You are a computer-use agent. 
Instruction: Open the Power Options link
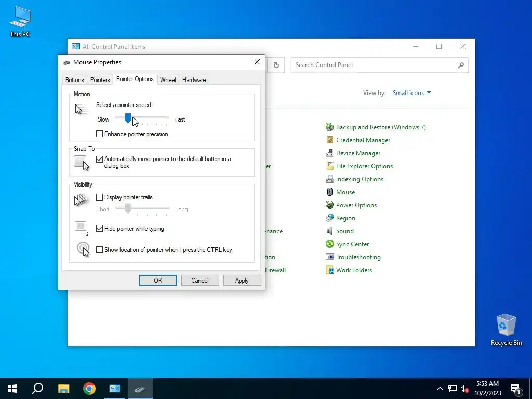pyautogui.click(x=356, y=205)
